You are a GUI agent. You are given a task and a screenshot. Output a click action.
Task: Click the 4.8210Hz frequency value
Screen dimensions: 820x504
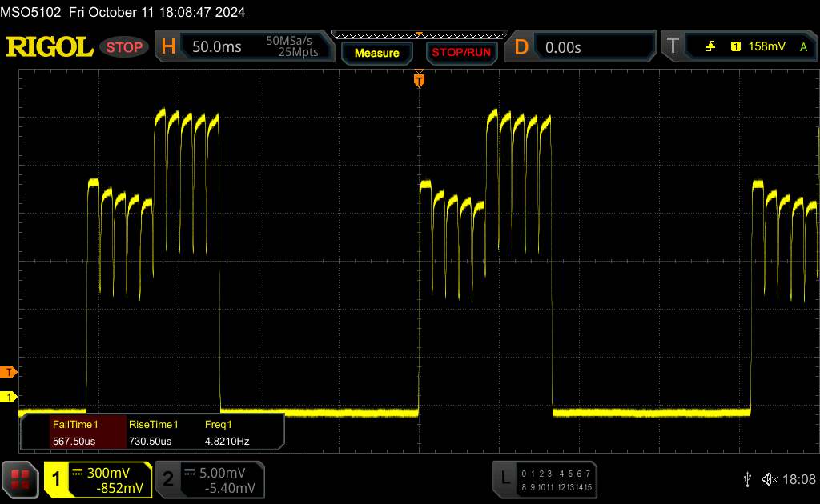pyautogui.click(x=227, y=442)
